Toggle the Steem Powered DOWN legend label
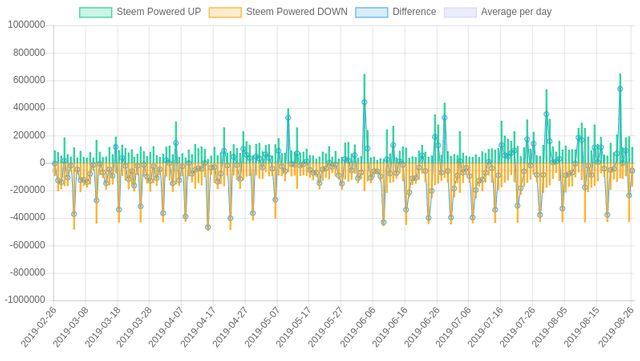 pos(297,12)
